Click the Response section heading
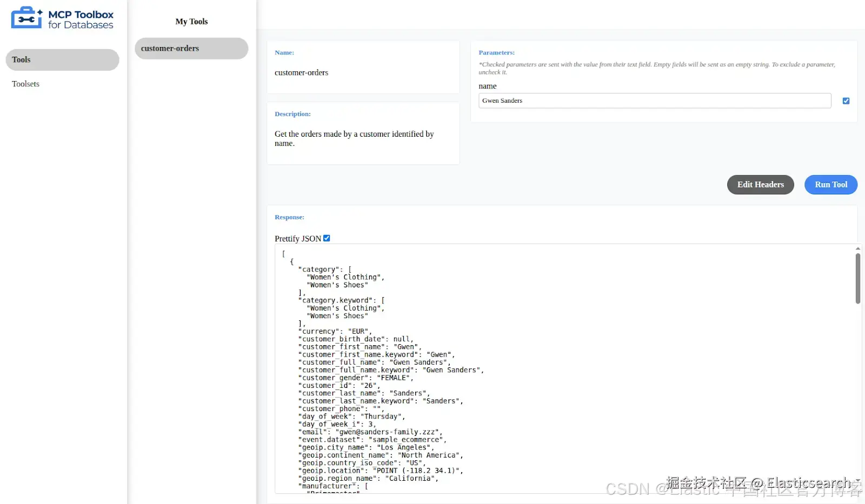Screen dimensions: 865x504 pyautogui.click(x=289, y=217)
